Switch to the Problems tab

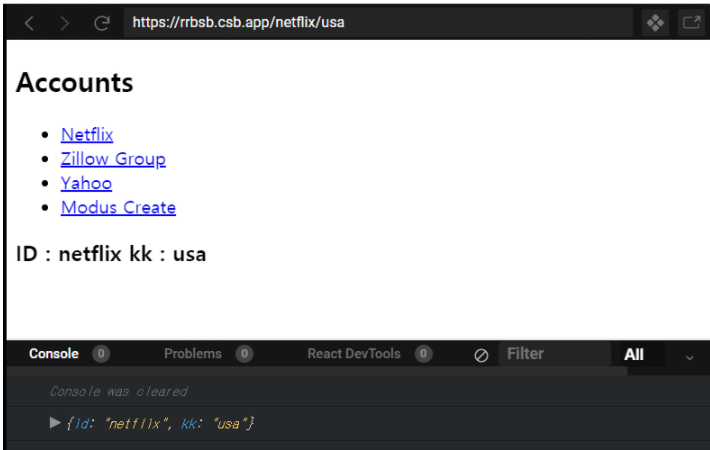pos(193,354)
